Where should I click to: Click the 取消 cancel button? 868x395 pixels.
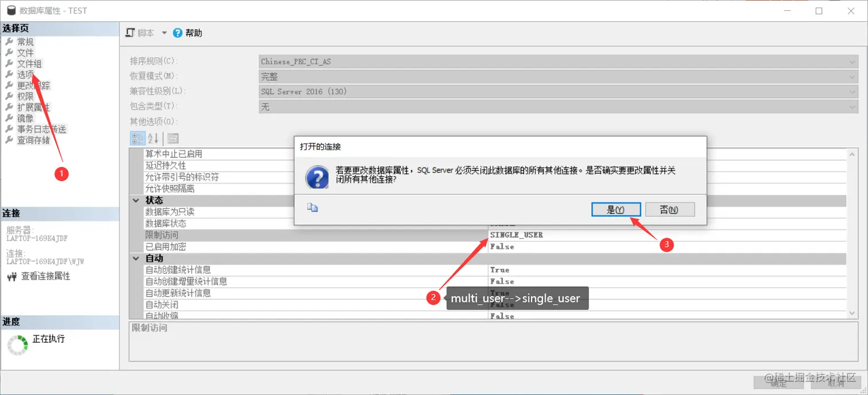pos(836,384)
